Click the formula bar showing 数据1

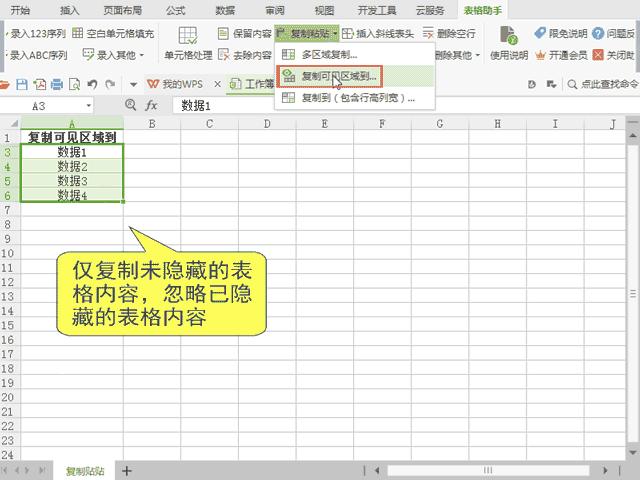(404, 106)
